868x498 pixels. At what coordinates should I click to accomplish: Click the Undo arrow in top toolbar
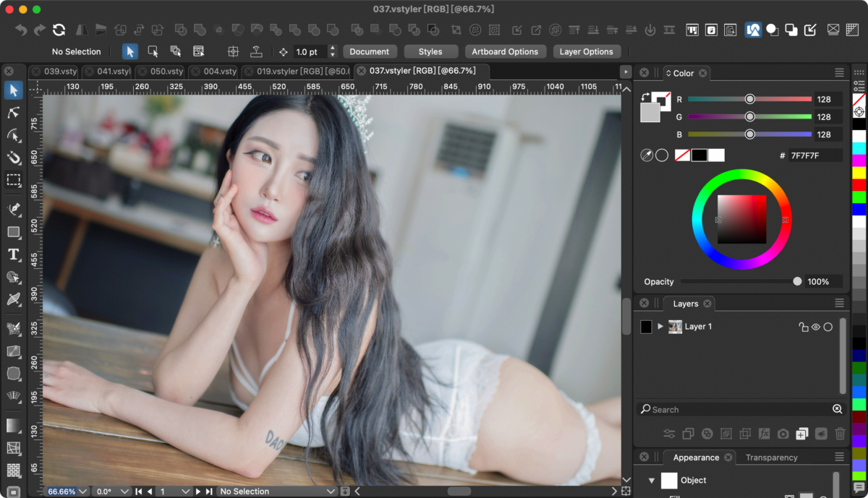(x=22, y=30)
